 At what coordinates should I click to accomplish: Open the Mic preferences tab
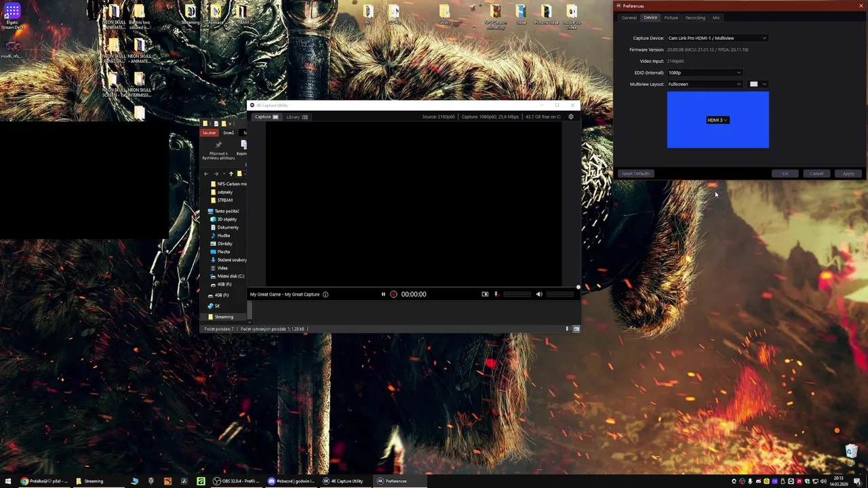coord(716,18)
